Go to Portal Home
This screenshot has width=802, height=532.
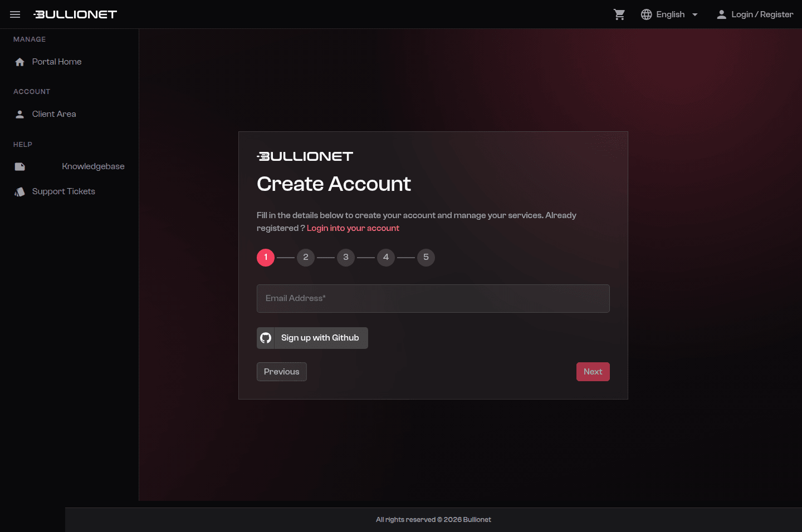point(57,62)
